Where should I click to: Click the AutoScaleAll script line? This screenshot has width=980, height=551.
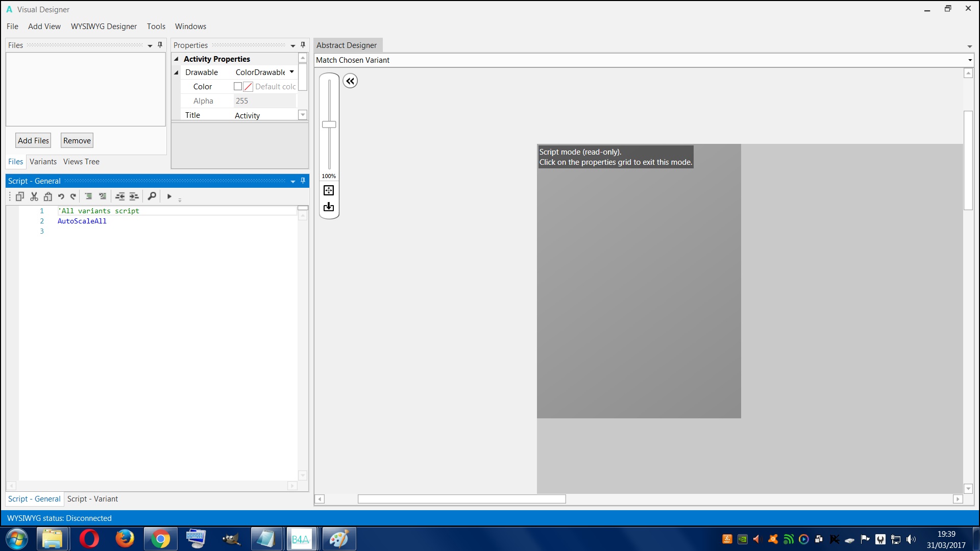coord(82,221)
